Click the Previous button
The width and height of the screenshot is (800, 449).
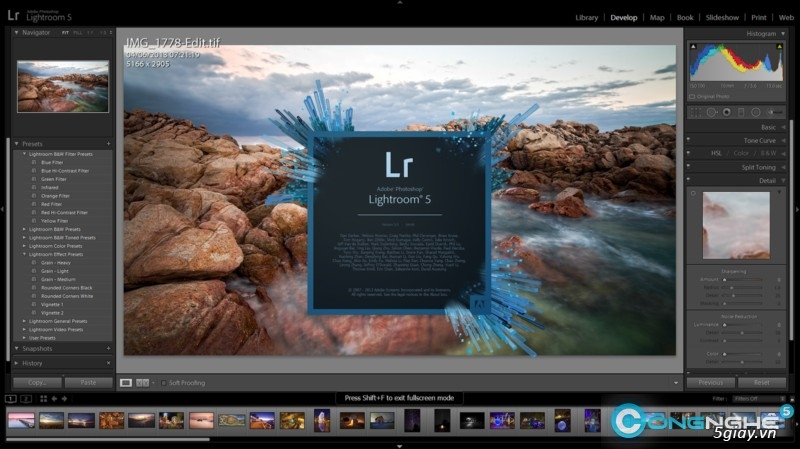[711, 383]
